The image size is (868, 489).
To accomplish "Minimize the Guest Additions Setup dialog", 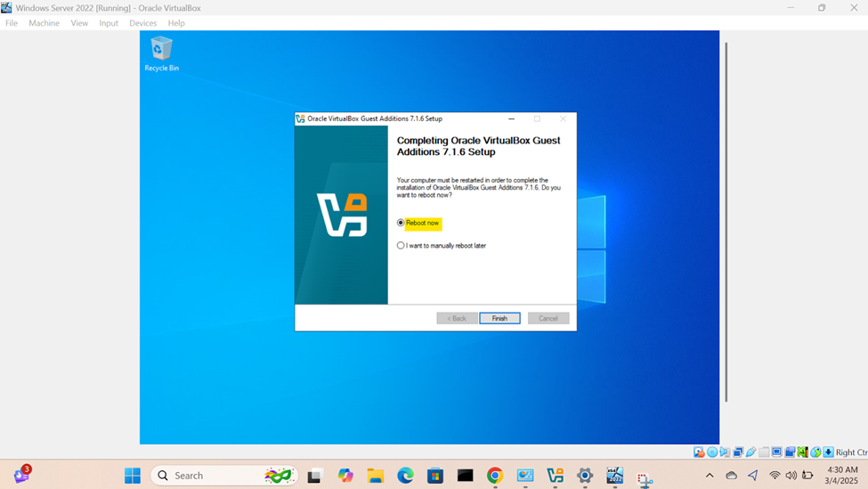I will (512, 118).
